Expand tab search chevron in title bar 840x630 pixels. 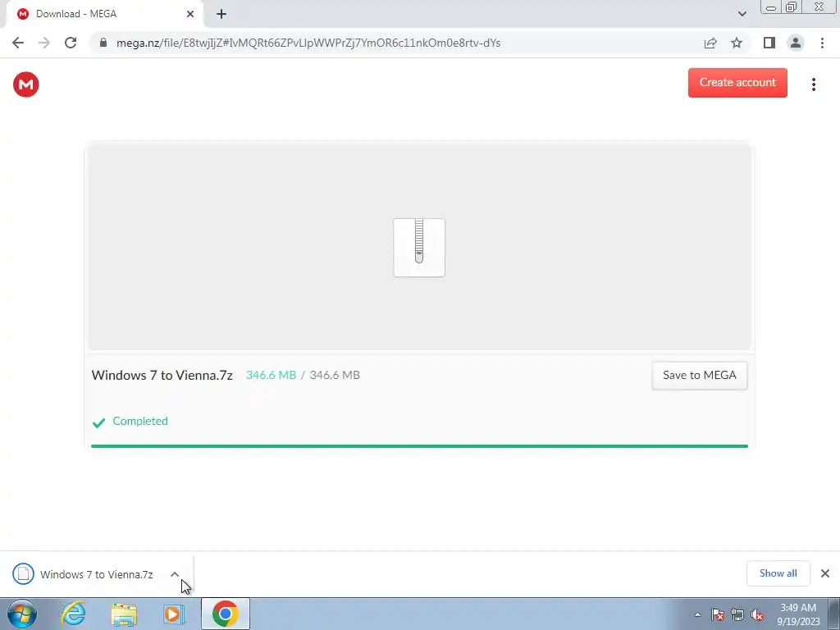[742, 14]
